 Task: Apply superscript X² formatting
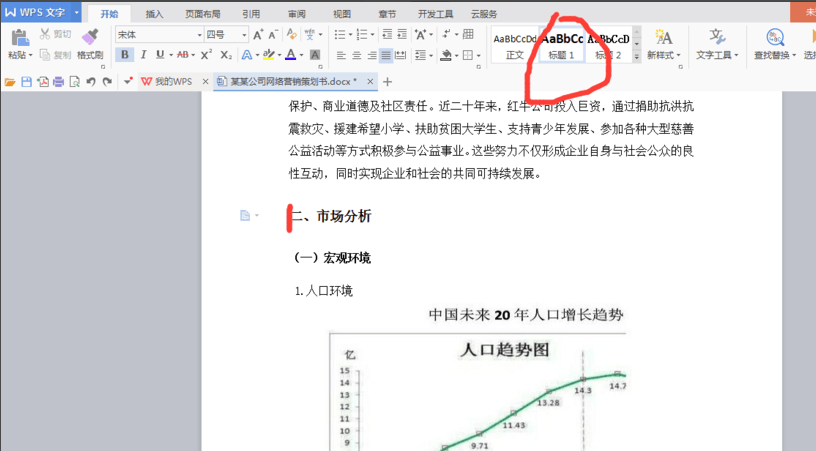206,55
